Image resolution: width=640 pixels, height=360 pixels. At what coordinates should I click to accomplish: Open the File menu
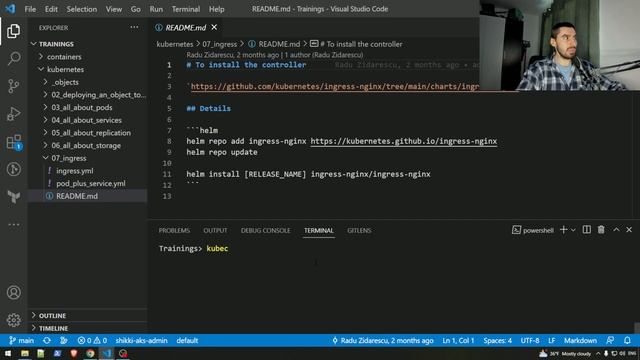30,9
